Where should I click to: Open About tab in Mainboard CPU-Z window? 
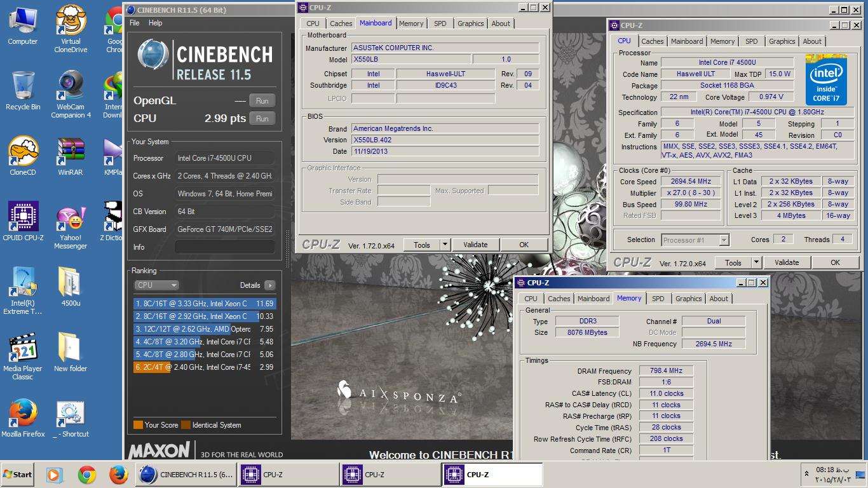coord(501,24)
